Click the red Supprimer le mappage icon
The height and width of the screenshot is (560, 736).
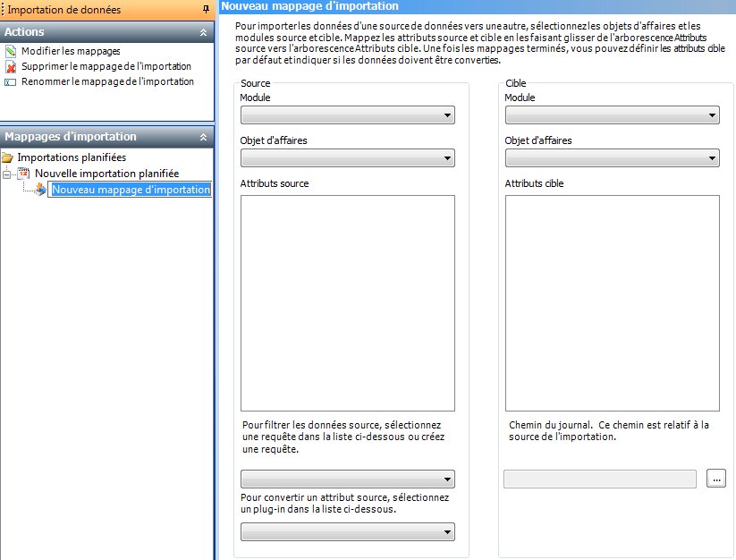pos(11,67)
